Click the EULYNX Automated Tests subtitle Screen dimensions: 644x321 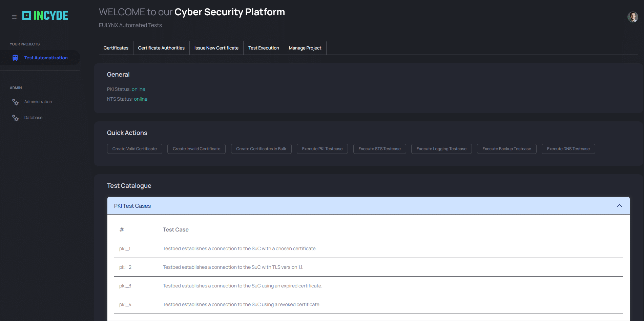(130, 25)
